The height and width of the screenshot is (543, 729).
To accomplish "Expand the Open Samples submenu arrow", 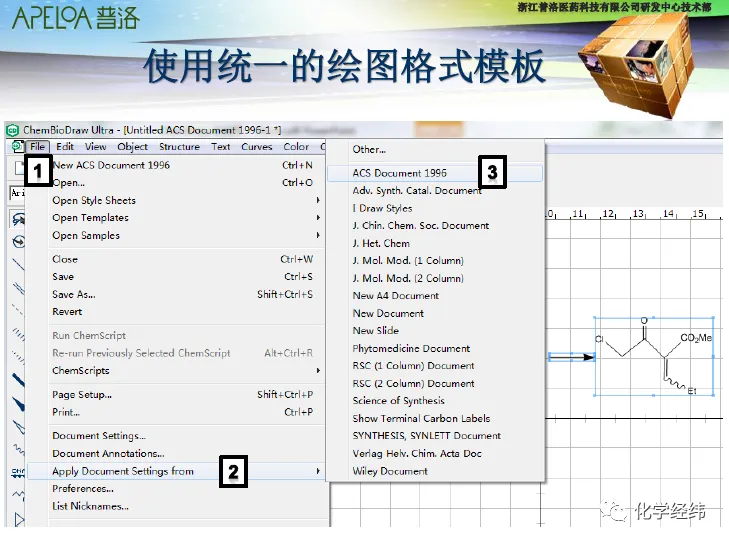I will tap(318, 235).
